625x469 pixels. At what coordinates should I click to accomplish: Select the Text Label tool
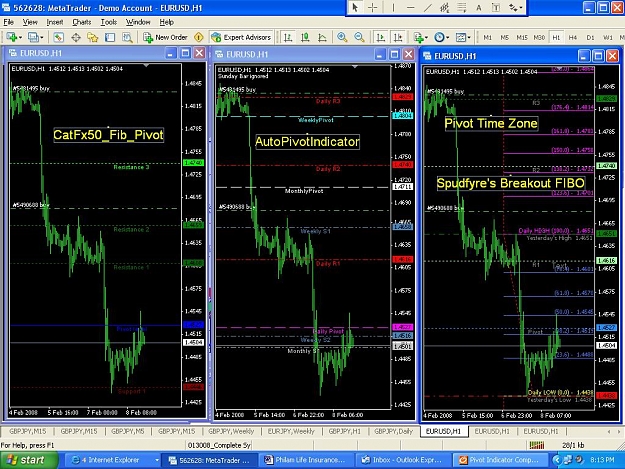pyautogui.click(x=496, y=7)
